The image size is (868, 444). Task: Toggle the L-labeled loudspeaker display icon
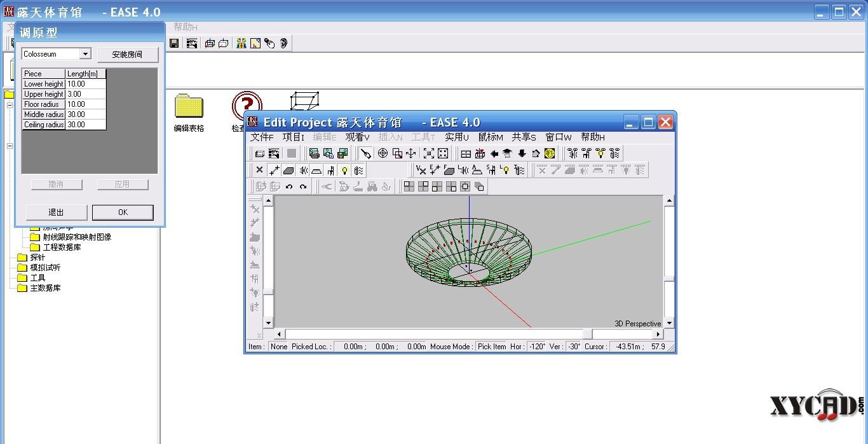463,170
